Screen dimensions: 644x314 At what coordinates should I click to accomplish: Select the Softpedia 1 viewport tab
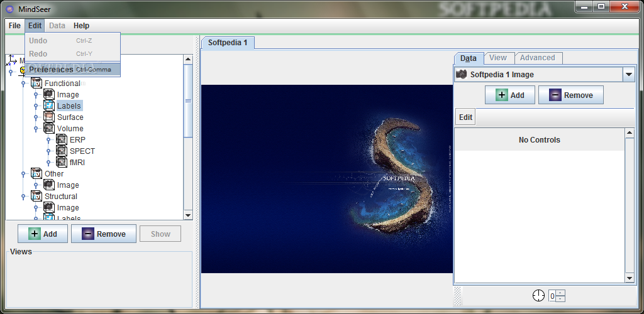pos(228,43)
